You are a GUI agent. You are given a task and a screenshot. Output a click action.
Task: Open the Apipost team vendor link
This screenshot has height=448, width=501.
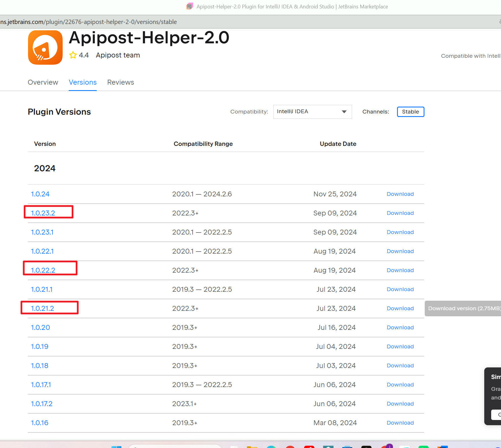coord(118,55)
